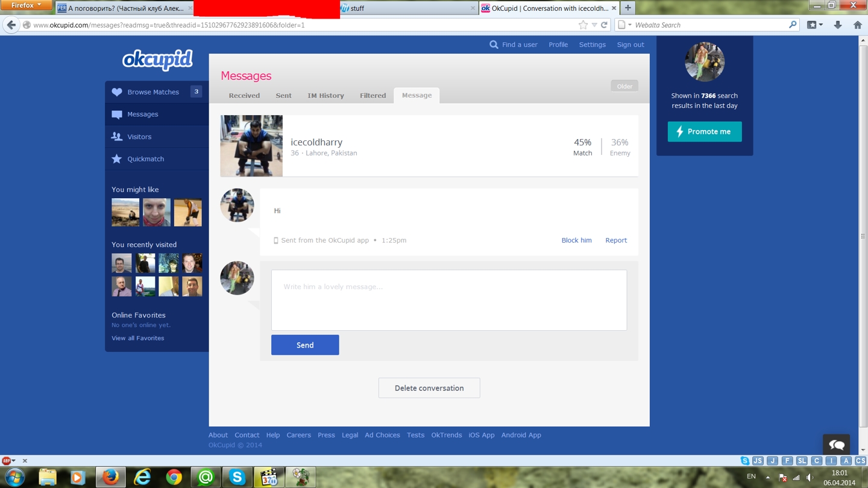The image size is (868, 488).
Task: Click icecoldharry's large profile photo
Action: coord(251,146)
